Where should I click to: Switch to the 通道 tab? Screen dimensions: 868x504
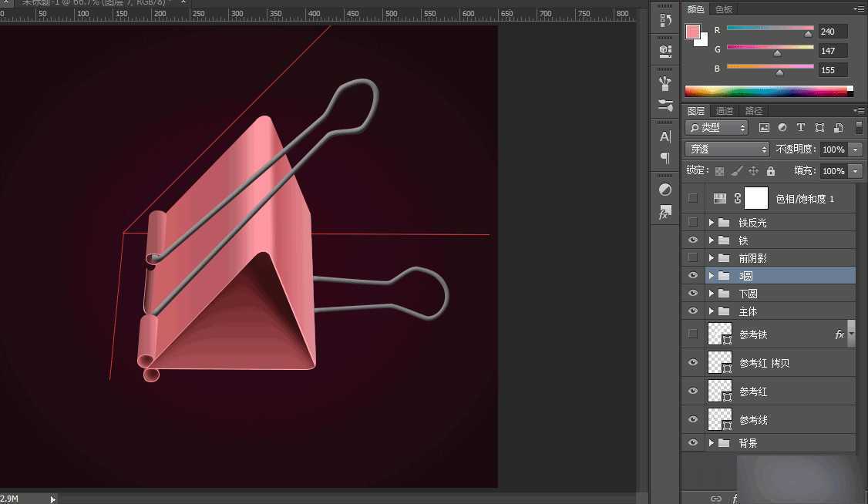[x=725, y=111]
